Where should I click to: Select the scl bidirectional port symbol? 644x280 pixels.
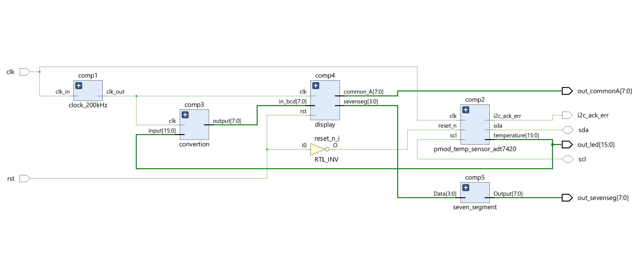click(x=567, y=159)
